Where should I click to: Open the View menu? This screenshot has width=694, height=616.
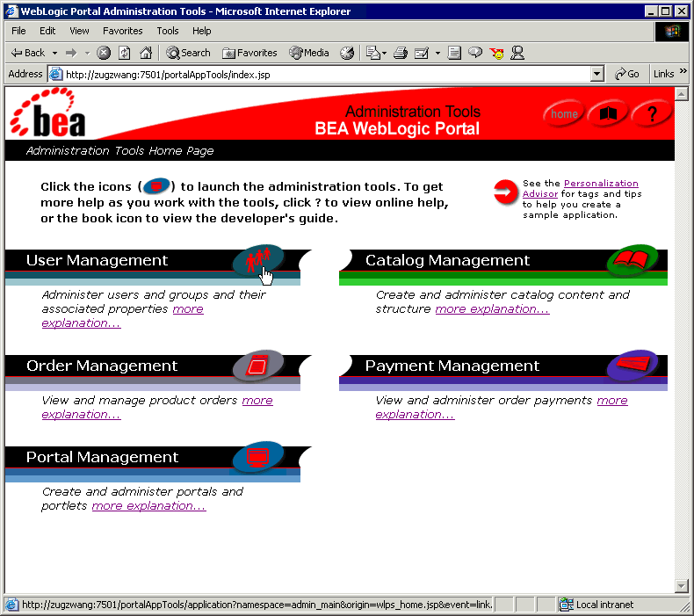click(x=79, y=31)
